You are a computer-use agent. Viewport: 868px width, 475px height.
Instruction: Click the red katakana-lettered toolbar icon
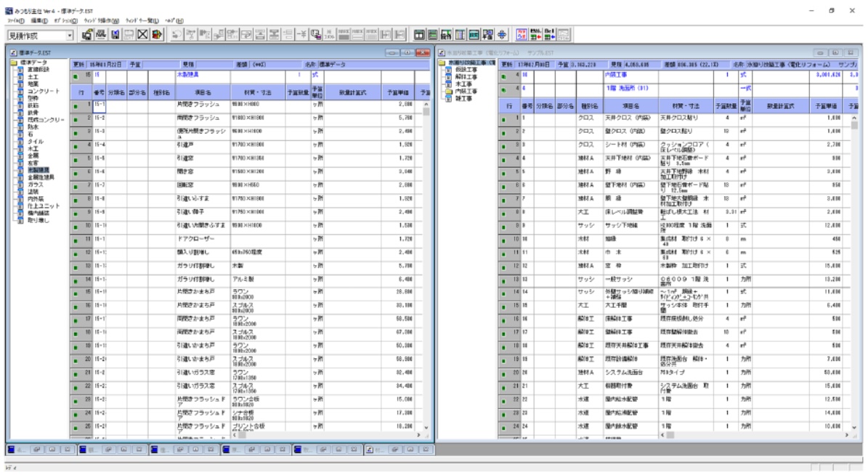[522, 35]
